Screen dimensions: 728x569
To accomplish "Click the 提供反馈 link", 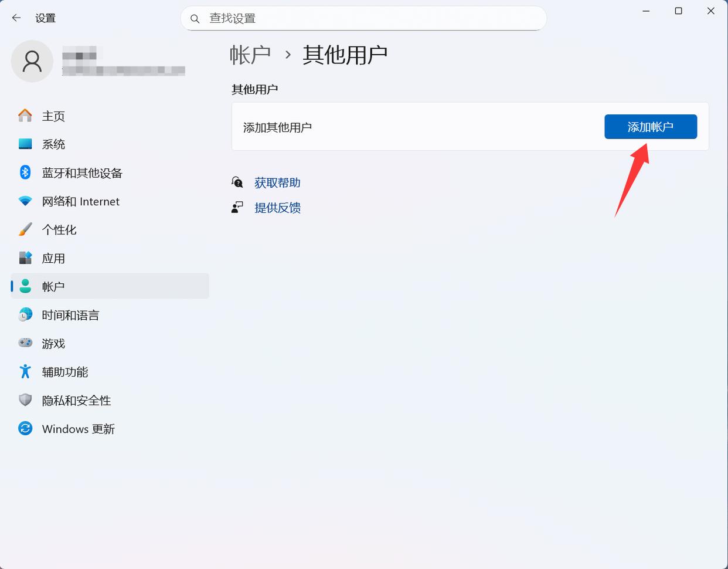I will pyautogui.click(x=277, y=208).
